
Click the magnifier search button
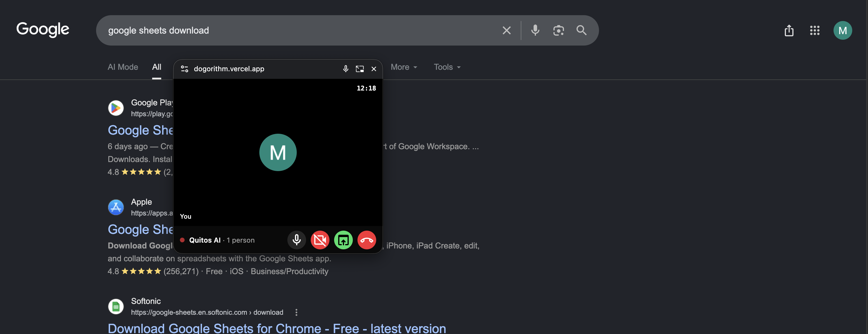pyautogui.click(x=581, y=30)
